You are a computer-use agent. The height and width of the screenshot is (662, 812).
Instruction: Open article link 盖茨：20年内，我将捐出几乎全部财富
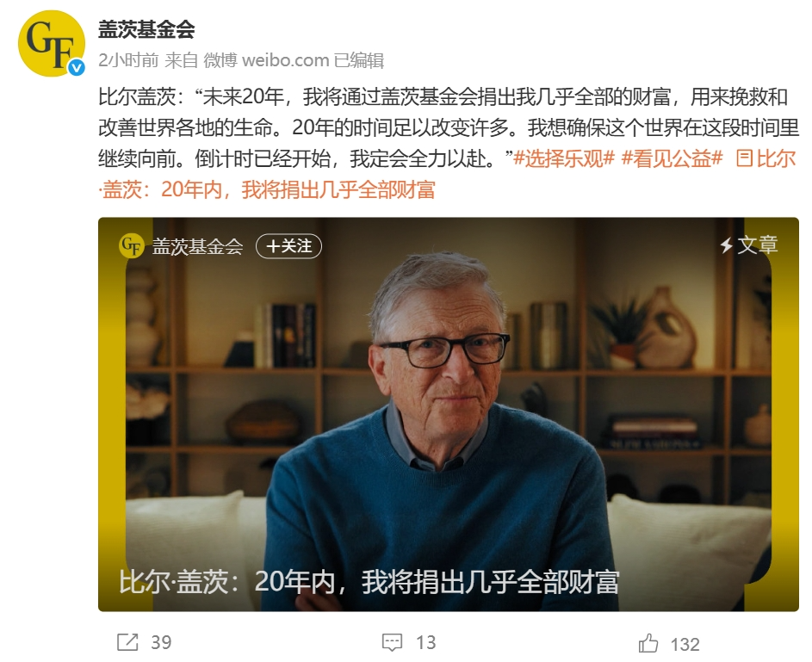[x=267, y=190]
